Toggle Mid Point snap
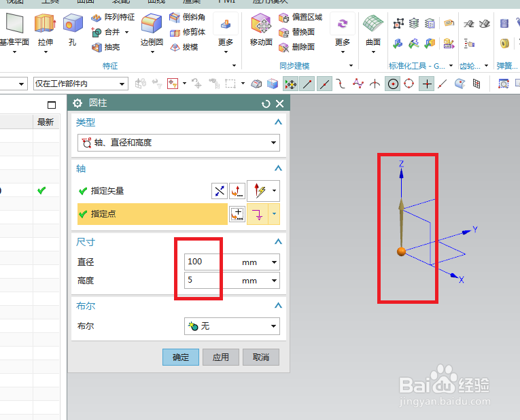The height and width of the screenshot is (420, 520). coord(324,84)
